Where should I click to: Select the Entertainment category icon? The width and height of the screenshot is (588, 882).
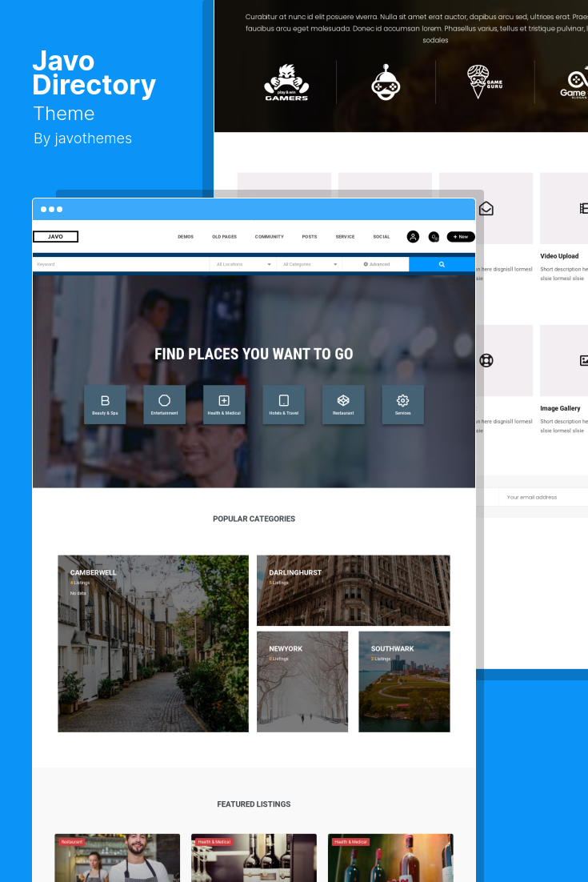pos(165,404)
